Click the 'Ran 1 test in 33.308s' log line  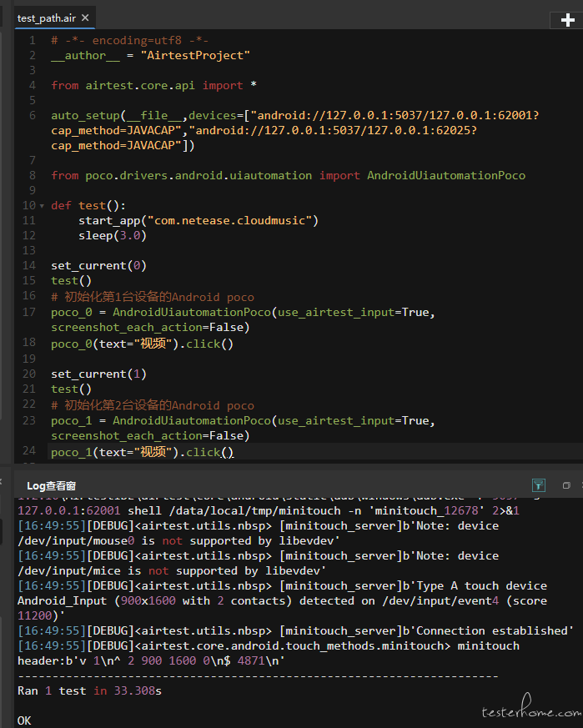point(89,690)
